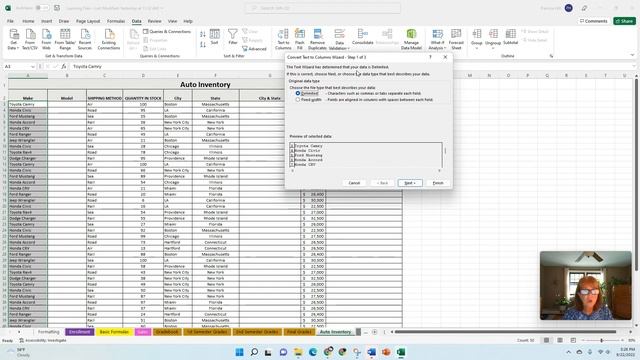Click Next in the wizard

[410, 183]
